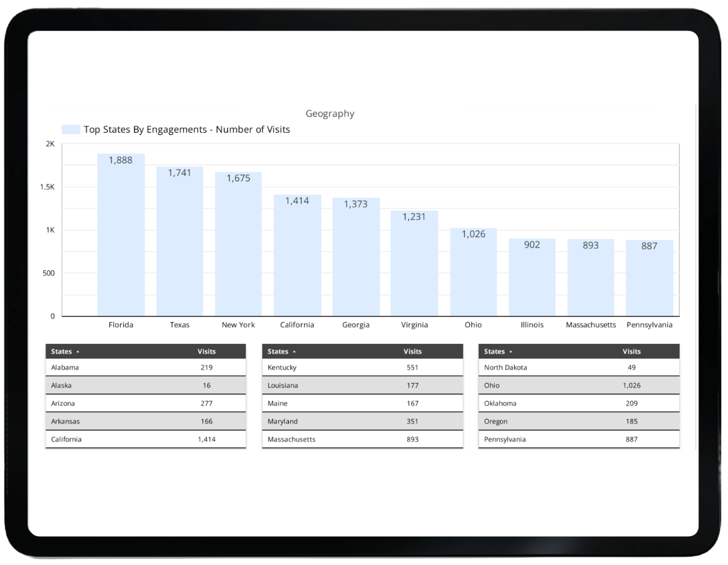Click the Top States By Engagements legend label
The image size is (728, 565).
187,130
